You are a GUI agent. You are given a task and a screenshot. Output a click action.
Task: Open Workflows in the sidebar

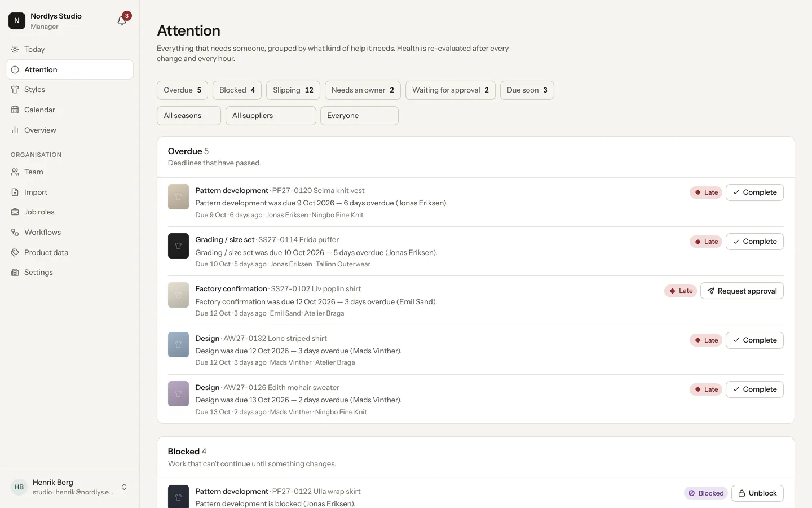tap(69, 233)
